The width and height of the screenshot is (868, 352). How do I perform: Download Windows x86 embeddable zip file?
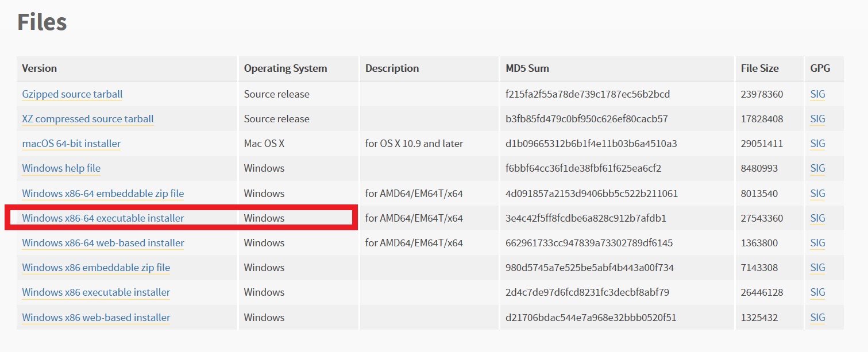tap(96, 268)
